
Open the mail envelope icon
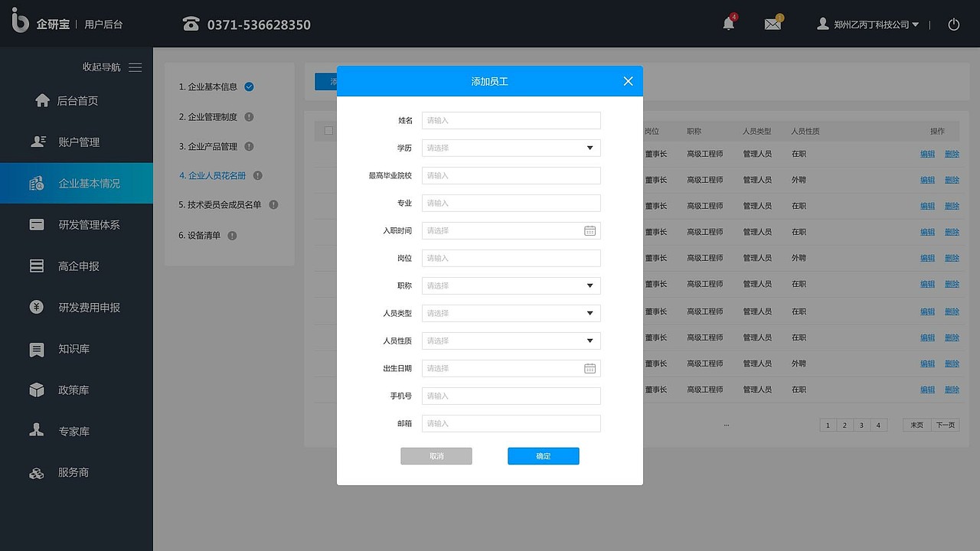[773, 24]
